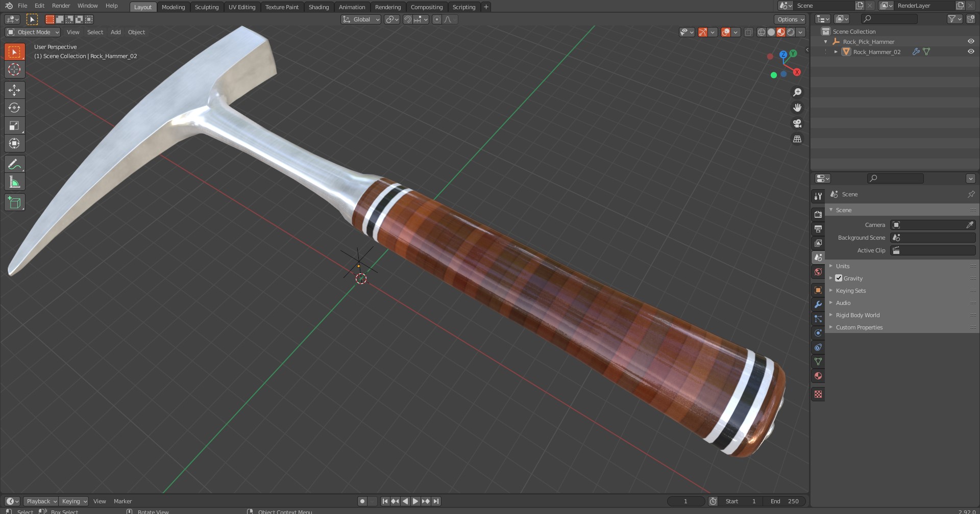Switch to the UV Editing workspace tab
The width and height of the screenshot is (980, 514).
tap(242, 7)
